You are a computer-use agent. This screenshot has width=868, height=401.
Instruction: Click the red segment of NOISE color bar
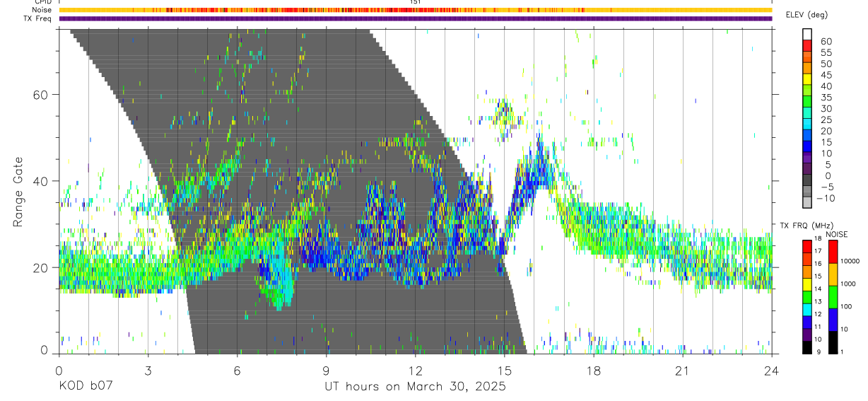[833, 252]
